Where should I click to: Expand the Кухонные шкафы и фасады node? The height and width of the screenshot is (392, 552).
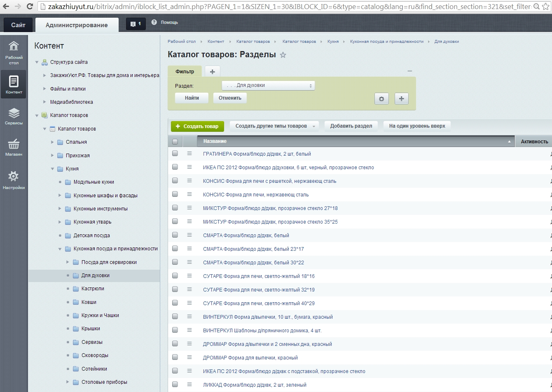pyautogui.click(x=61, y=196)
